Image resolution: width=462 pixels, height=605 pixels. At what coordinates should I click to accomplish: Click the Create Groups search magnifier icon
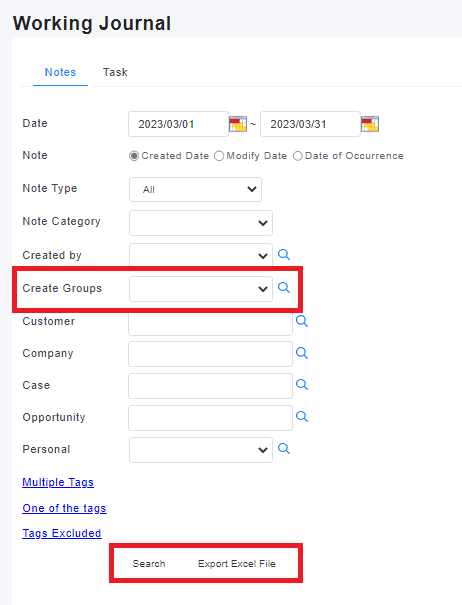pos(284,287)
